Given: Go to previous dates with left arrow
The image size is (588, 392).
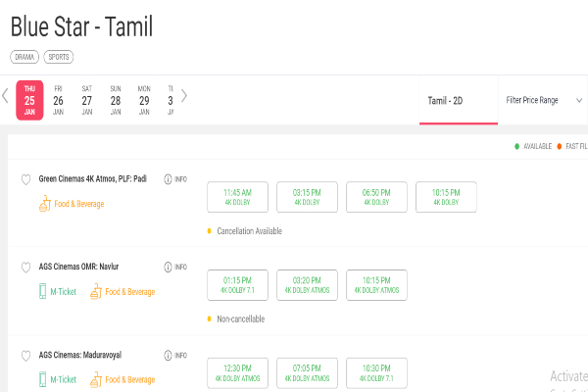Looking at the screenshot, I should [x=5, y=96].
